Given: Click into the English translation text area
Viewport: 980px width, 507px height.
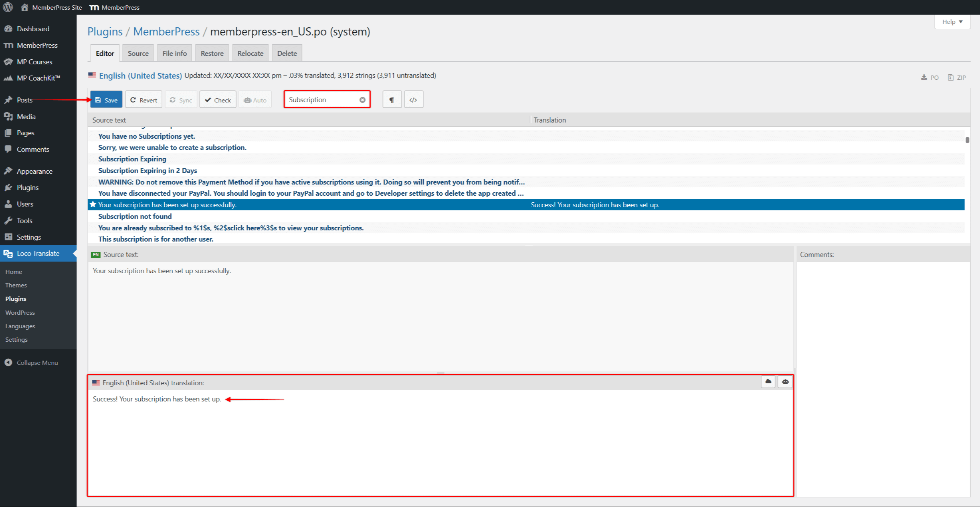Looking at the screenshot, I should click(439, 443).
